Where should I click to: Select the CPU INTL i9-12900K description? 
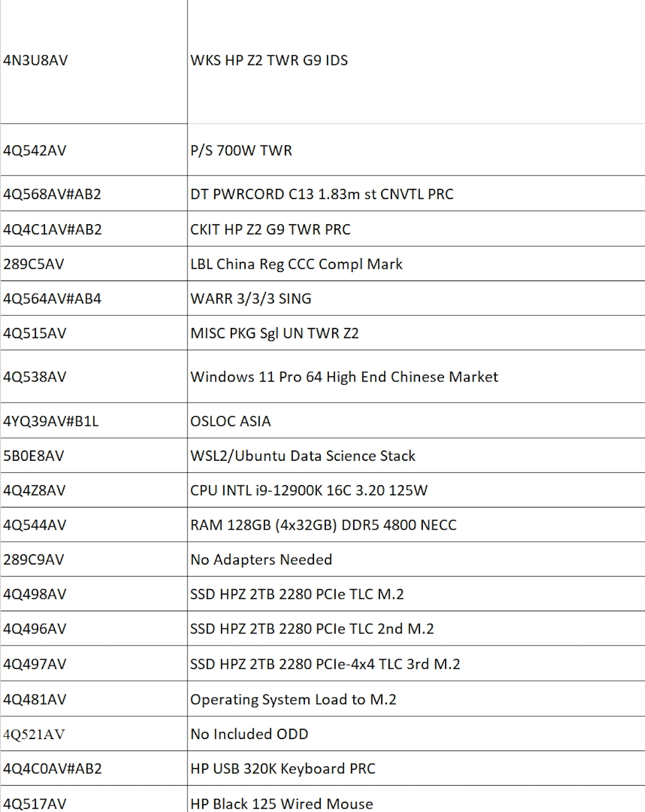click(x=309, y=490)
